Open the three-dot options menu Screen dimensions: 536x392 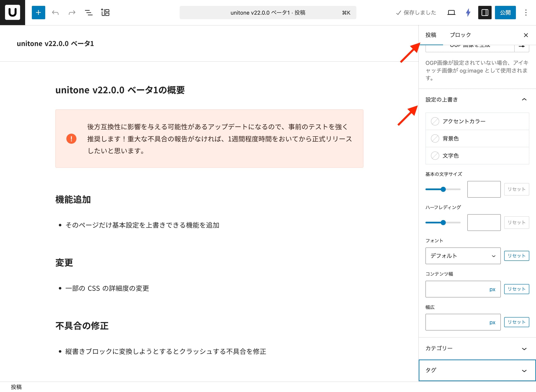pos(526,13)
